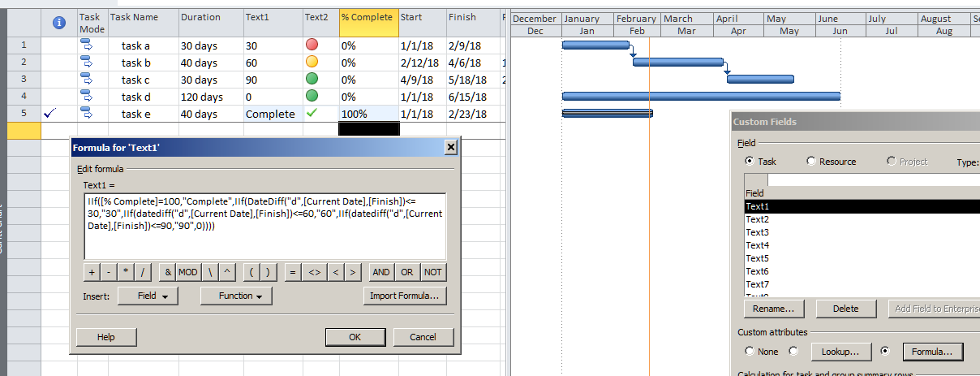This screenshot has width=980, height=376.
Task: Insert the OR operator
Action: pos(407,272)
